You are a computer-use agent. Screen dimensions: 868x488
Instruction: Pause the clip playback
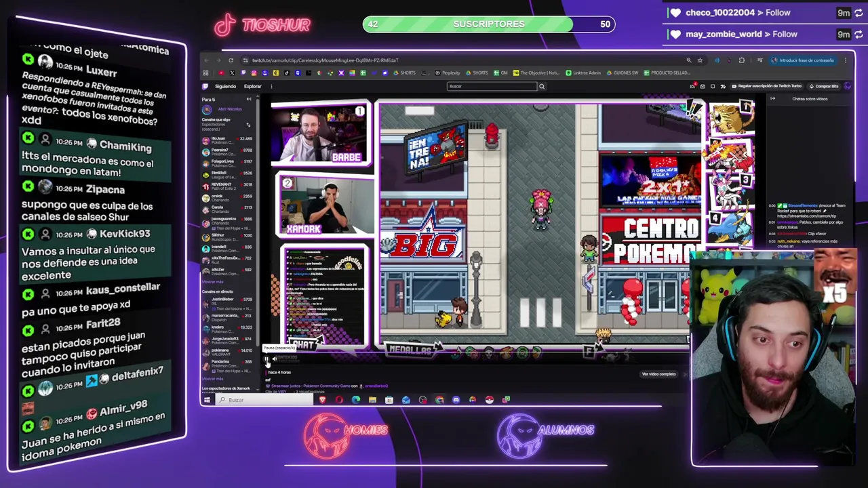tap(267, 359)
